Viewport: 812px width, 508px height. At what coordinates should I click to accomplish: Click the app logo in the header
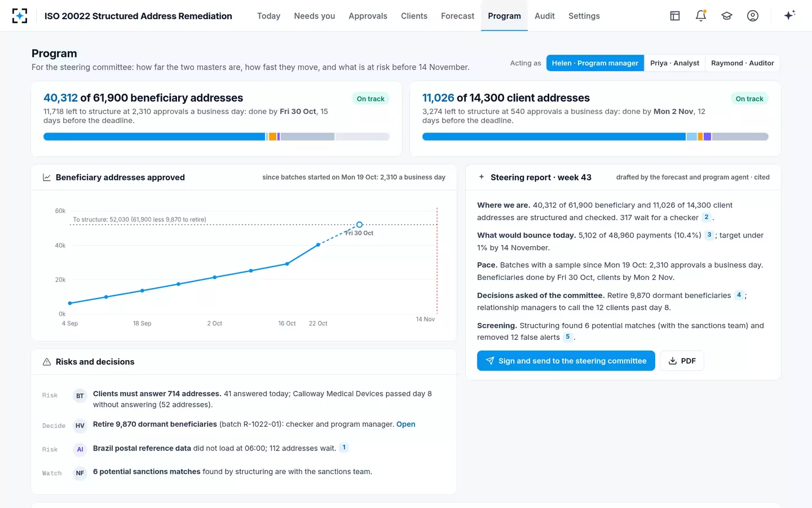(x=20, y=16)
